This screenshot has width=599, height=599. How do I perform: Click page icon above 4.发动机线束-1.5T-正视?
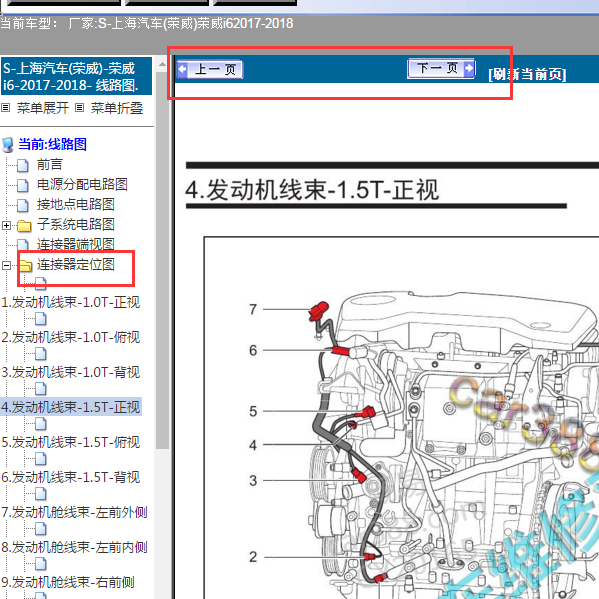(40, 389)
